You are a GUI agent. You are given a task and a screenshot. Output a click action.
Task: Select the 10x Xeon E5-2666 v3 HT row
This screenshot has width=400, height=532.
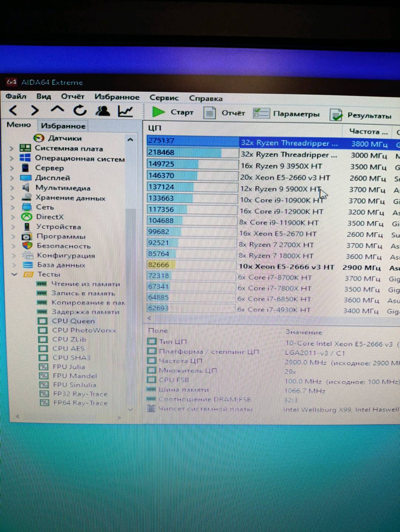(286, 267)
